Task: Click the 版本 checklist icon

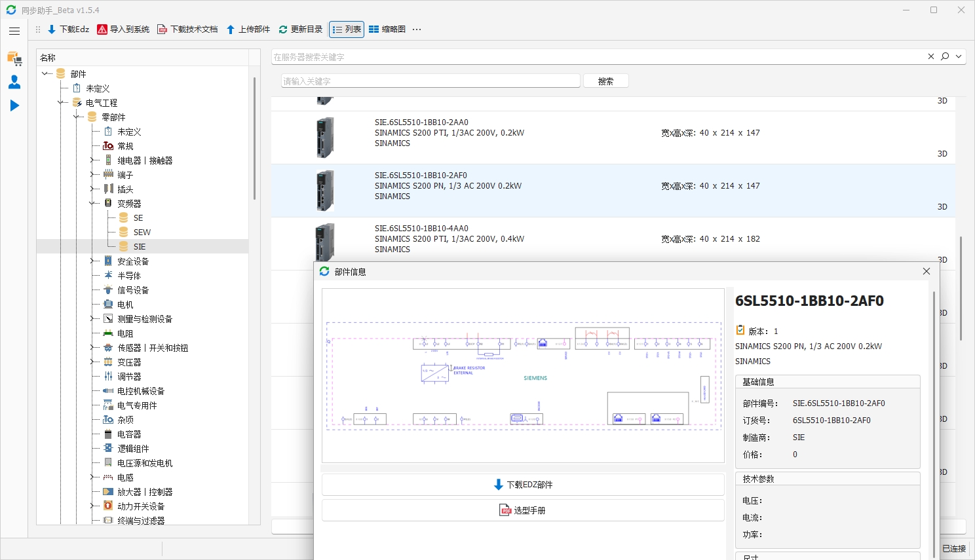Action: click(740, 330)
